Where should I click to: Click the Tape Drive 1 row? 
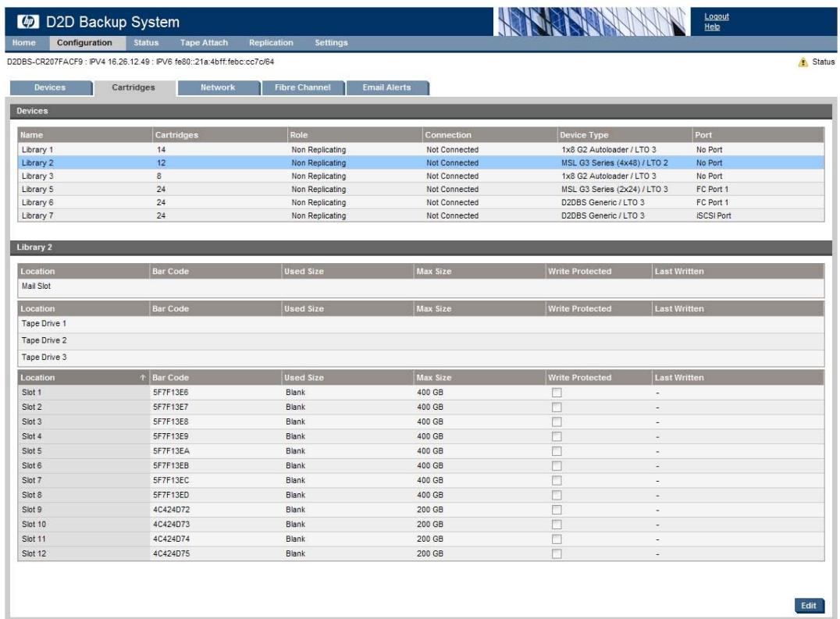tap(421, 324)
